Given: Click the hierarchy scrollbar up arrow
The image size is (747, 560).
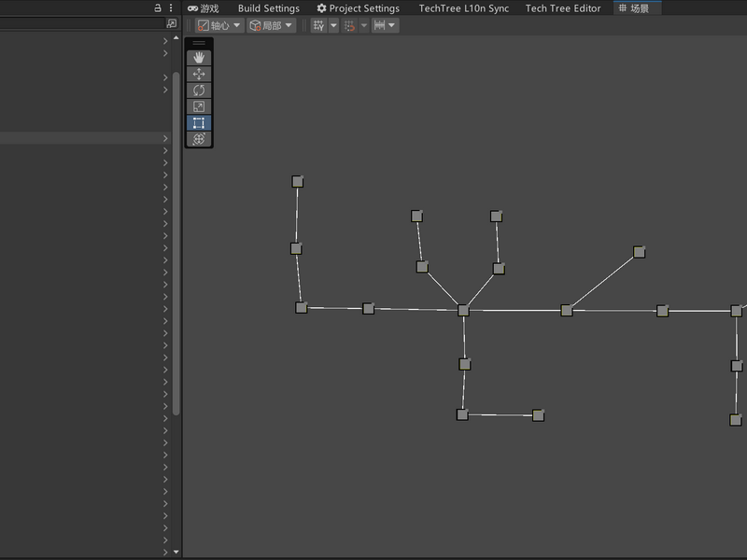Looking at the screenshot, I should coord(176,37).
